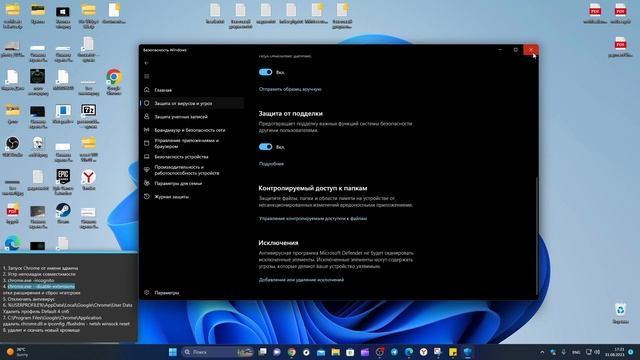Click Запуск Chrome от имени админа note line

pos(43,268)
